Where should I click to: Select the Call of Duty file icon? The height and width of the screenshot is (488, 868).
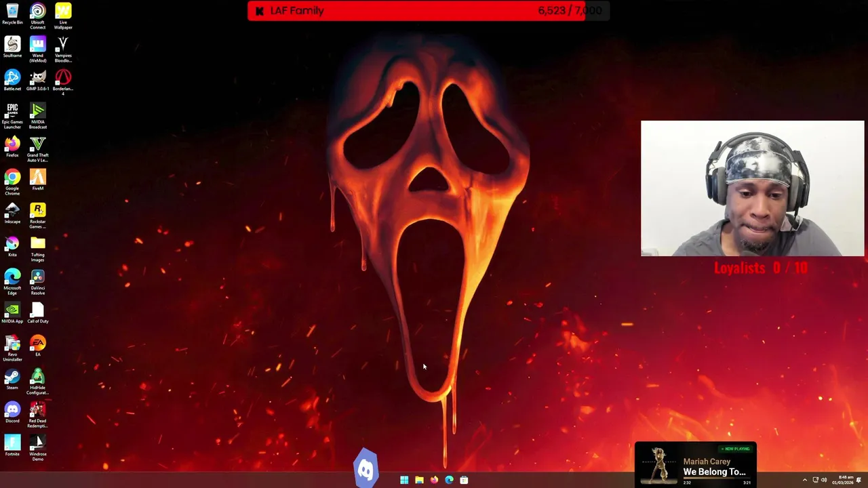[x=38, y=312]
